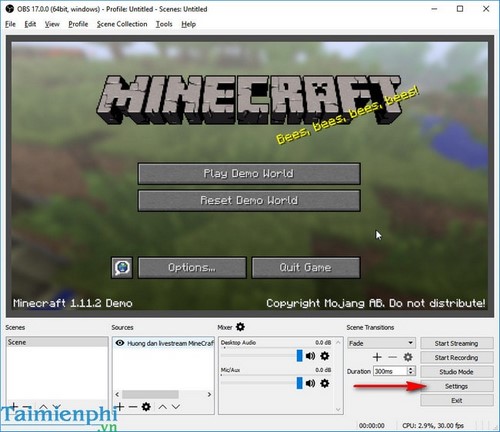Select the Scene item in Scenes list
Viewport: 500px width, 432px height.
coord(57,342)
